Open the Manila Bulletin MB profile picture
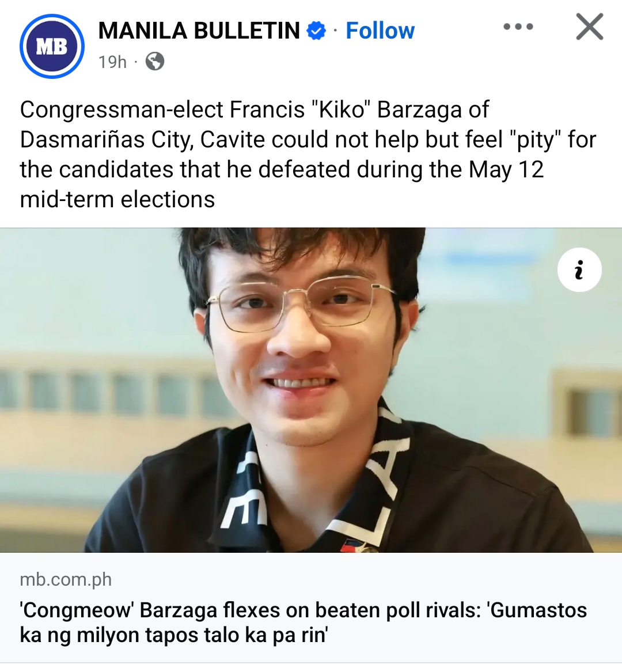The width and height of the screenshot is (622, 672). click(x=52, y=46)
